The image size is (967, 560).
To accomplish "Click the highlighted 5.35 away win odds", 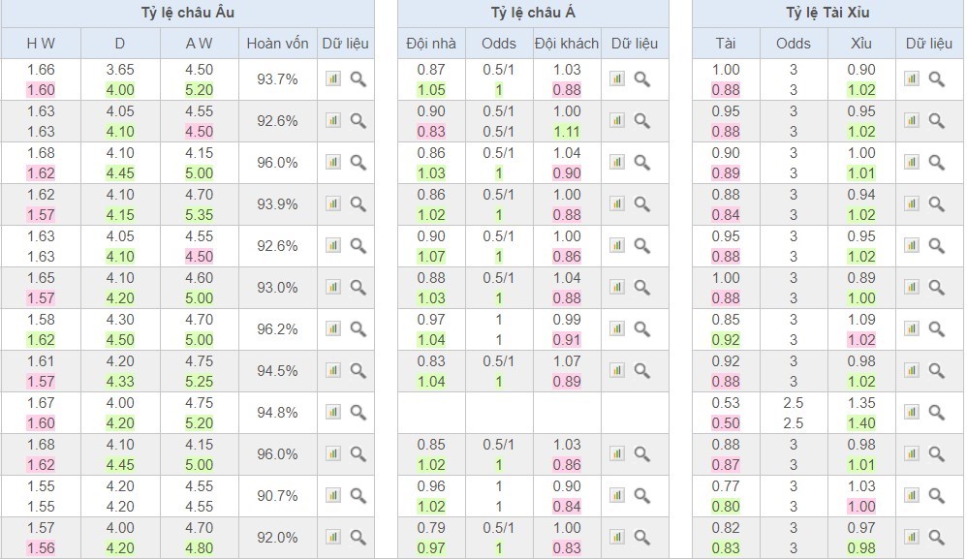I will coord(199,215).
